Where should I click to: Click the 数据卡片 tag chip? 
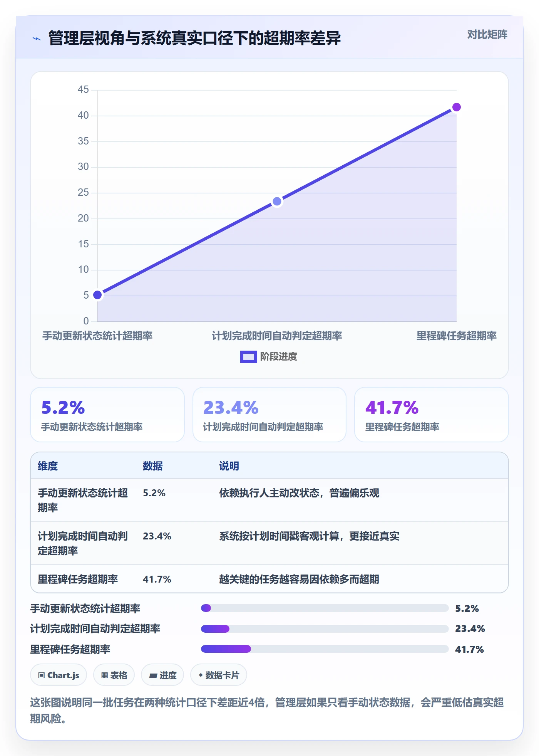219,675
